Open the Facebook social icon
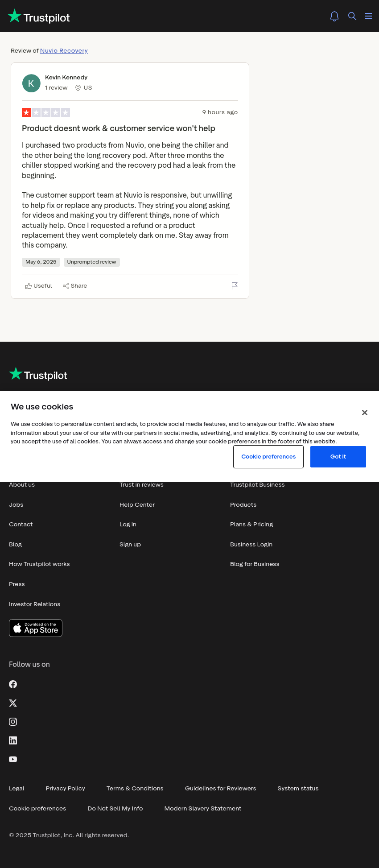This screenshot has width=379, height=868. (13, 684)
